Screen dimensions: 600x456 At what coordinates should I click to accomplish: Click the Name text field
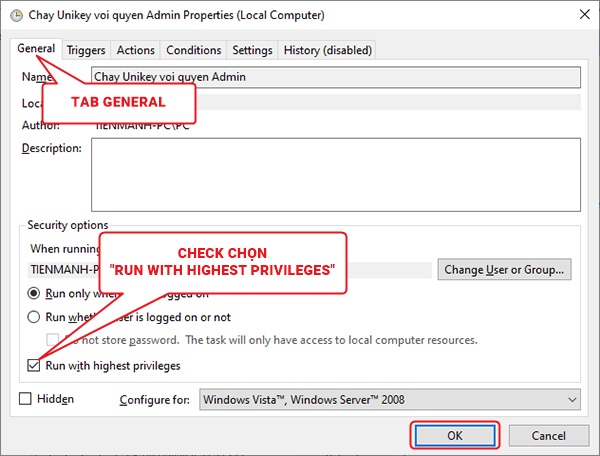(336, 77)
